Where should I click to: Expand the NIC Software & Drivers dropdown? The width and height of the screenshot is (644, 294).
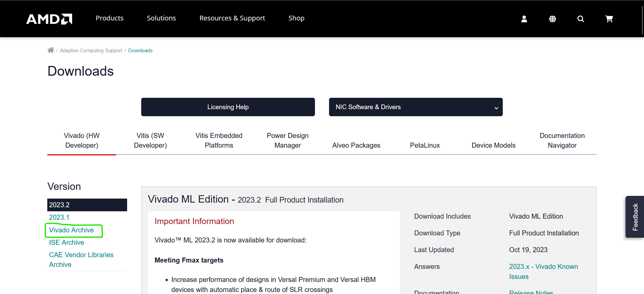[x=416, y=107]
